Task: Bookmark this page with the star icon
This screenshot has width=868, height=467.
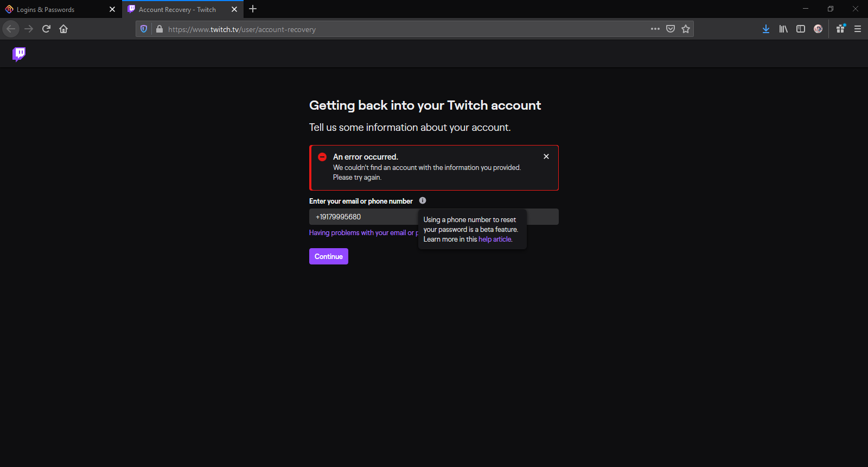Action: tap(686, 29)
